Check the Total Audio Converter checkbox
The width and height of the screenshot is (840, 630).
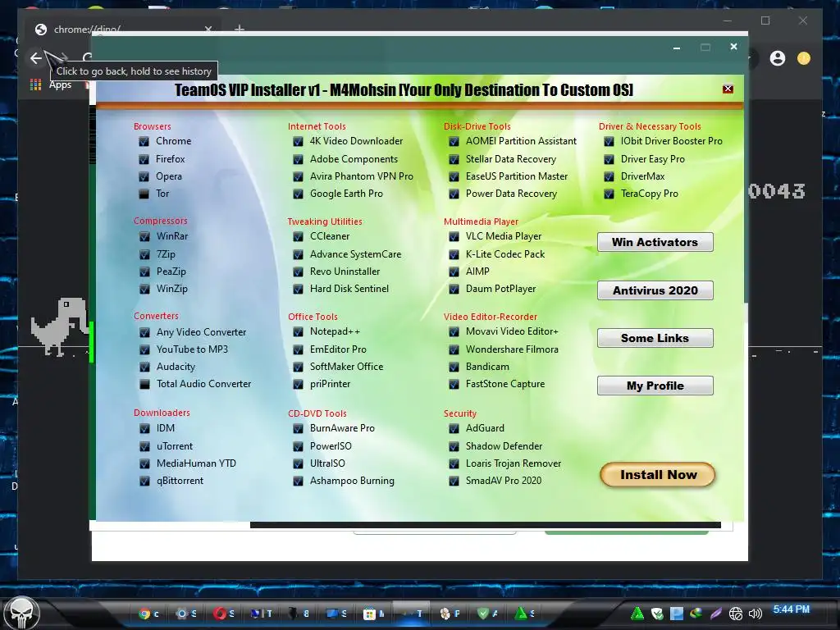[144, 384]
